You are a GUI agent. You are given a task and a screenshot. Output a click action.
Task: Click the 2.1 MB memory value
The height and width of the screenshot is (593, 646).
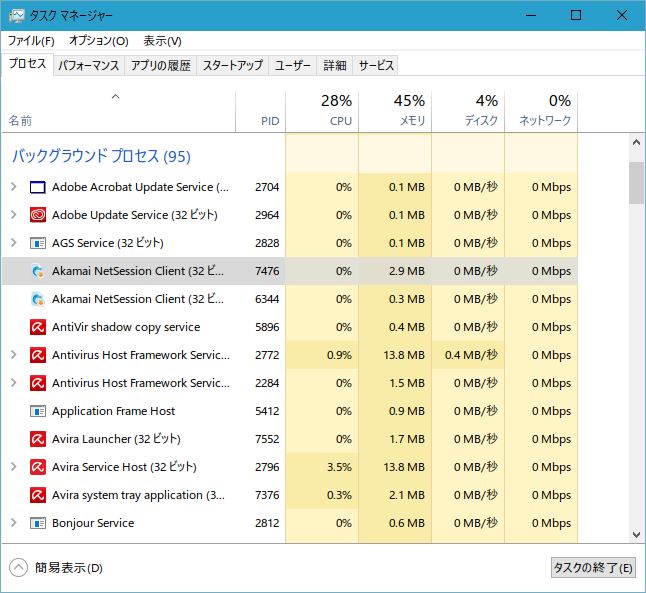(407, 495)
